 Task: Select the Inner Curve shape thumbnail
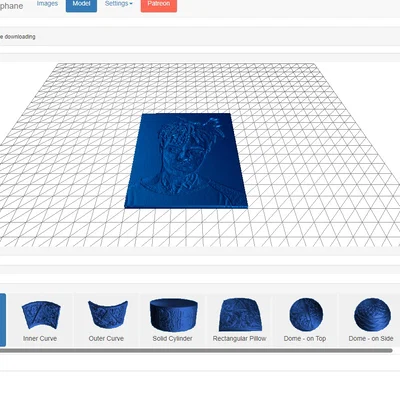(40, 320)
